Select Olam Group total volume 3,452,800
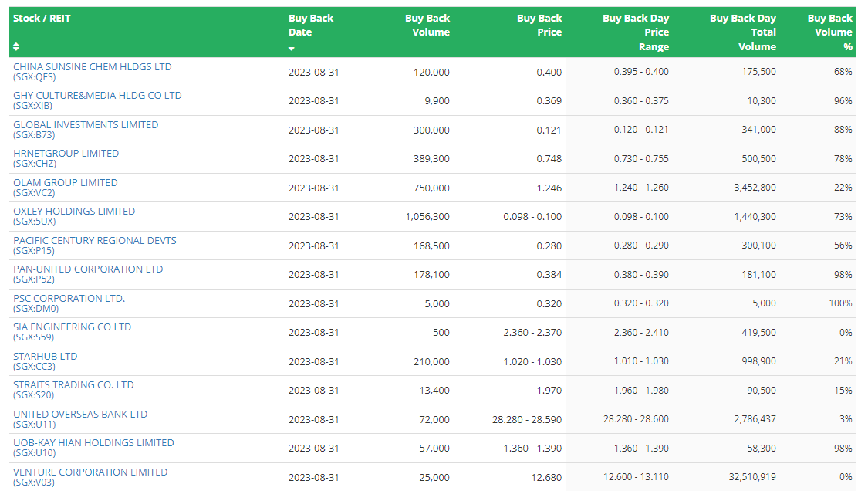Screen dimensions: 868x491 pyautogui.click(x=755, y=188)
